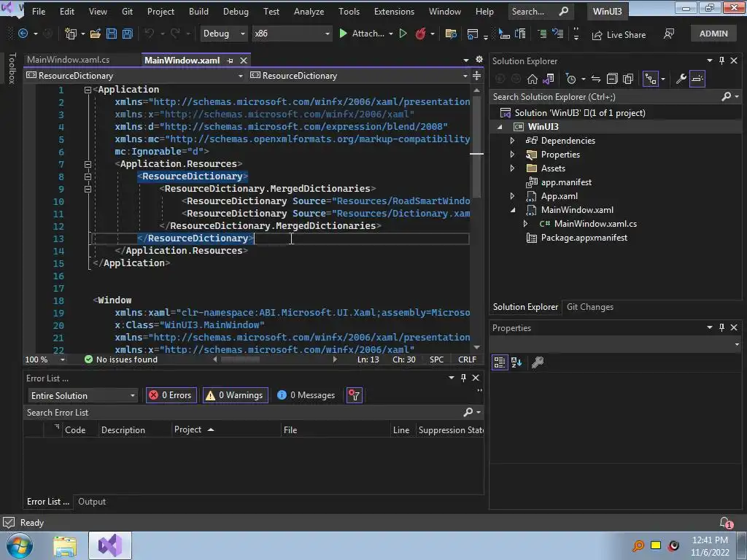Toggle the 0 Messages filter

306,395
